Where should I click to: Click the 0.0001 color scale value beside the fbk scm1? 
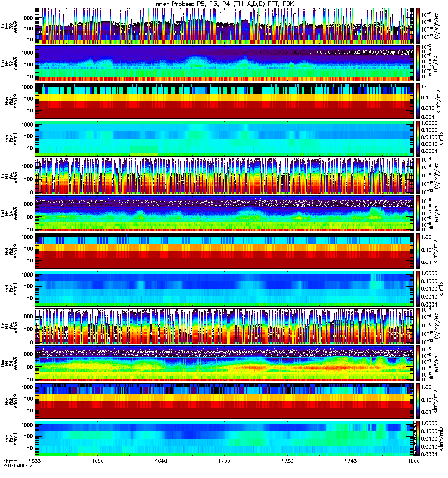coord(429,454)
